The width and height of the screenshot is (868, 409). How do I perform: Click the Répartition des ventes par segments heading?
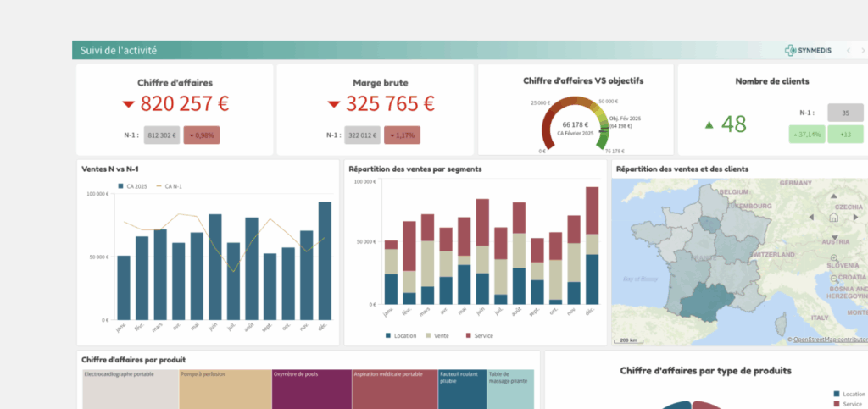[x=415, y=169]
